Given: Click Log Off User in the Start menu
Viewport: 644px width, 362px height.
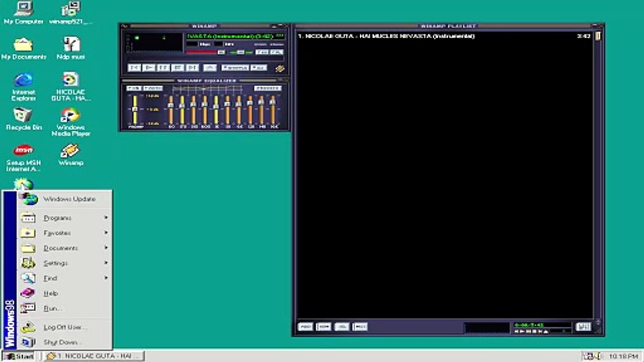Looking at the screenshot, I should (x=64, y=327).
